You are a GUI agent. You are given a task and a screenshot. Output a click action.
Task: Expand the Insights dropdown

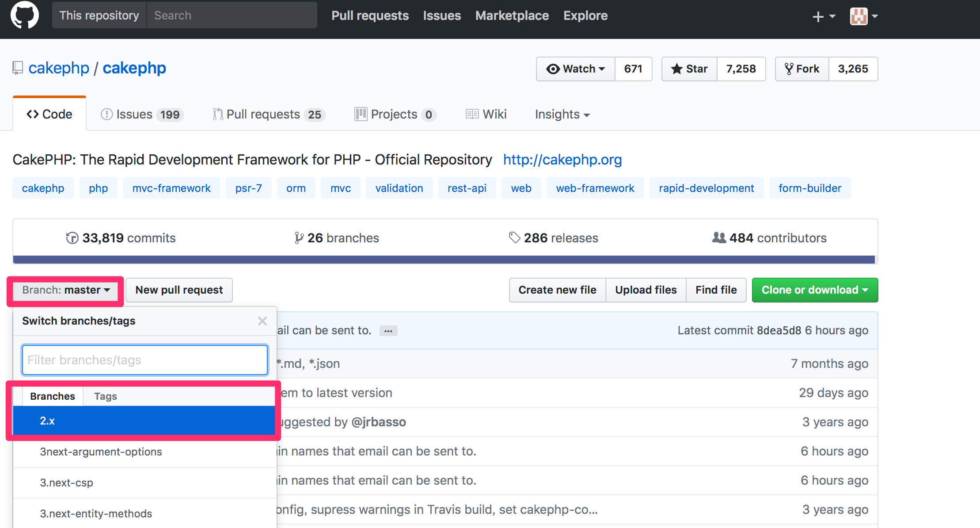[562, 114]
